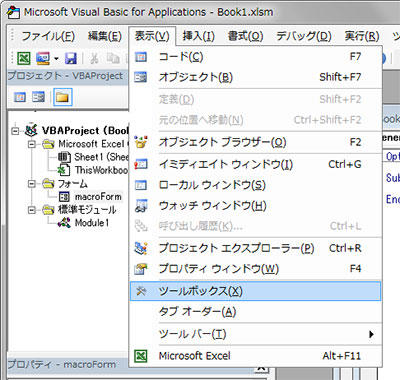Open the Insert UserForm dropdown arrow
The height and width of the screenshot is (380, 400).
pyautogui.click(x=56, y=59)
